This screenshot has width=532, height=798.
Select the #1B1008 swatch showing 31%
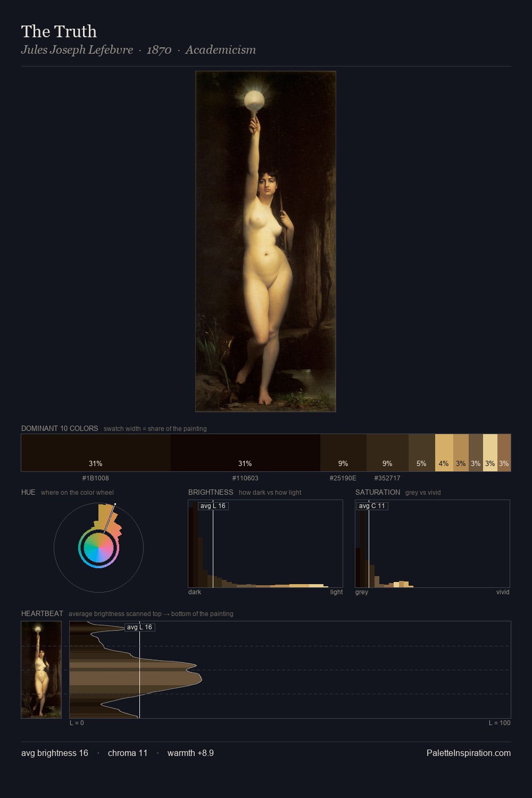96,453
